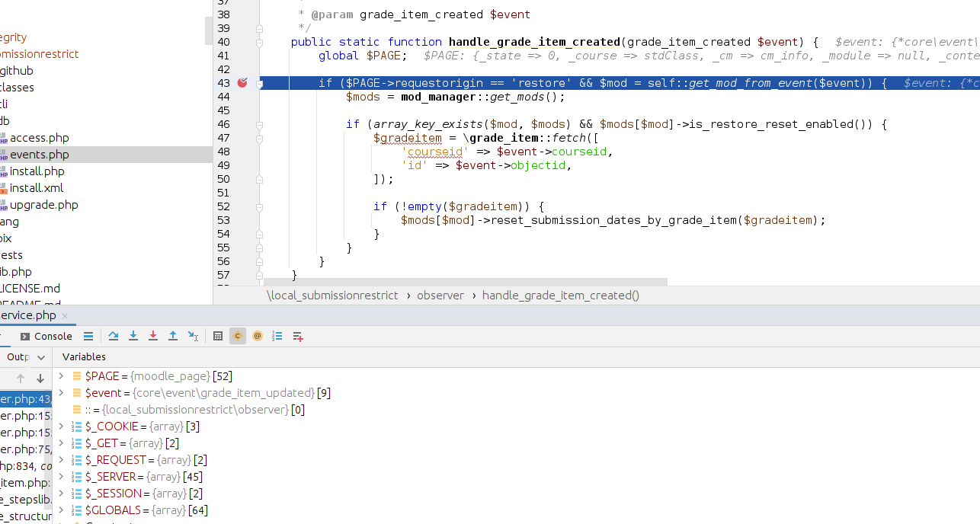Expand the $event variable node
This screenshot has height=524, width=980.
pos(62,393)
